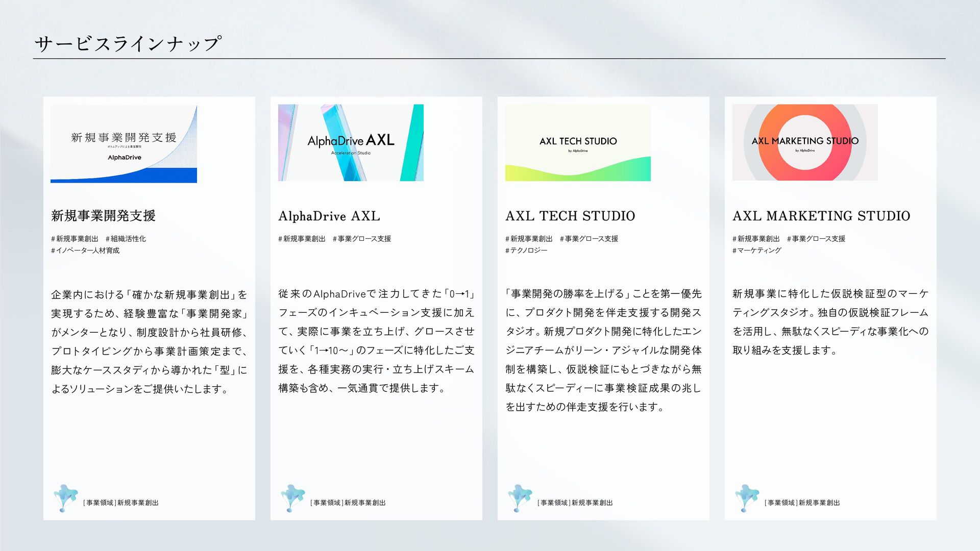
Task: Select #事業グロース支援 tag in AlphaDrive AXL card
Action: pyautogui.click(x=362, y=239)
